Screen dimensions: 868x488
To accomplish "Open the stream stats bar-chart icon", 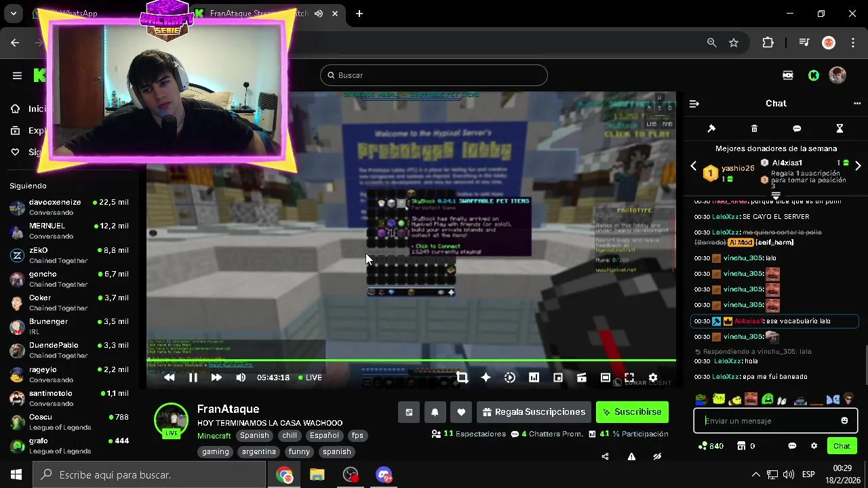I will pyautogui.click(x=534, y=378).
